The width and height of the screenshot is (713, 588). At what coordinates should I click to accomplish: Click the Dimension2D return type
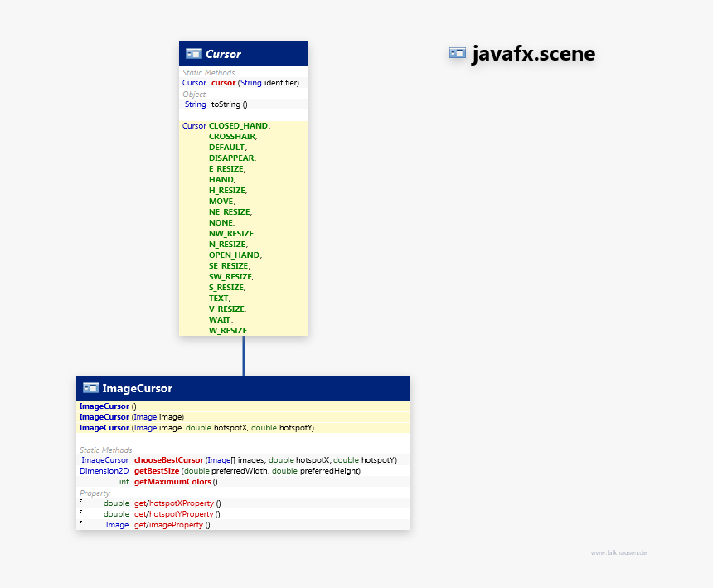[104, 471]
